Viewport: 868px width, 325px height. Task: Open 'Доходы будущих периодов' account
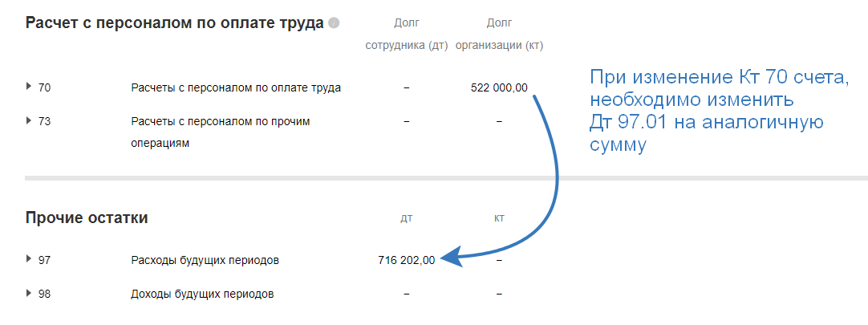[202, 294]
